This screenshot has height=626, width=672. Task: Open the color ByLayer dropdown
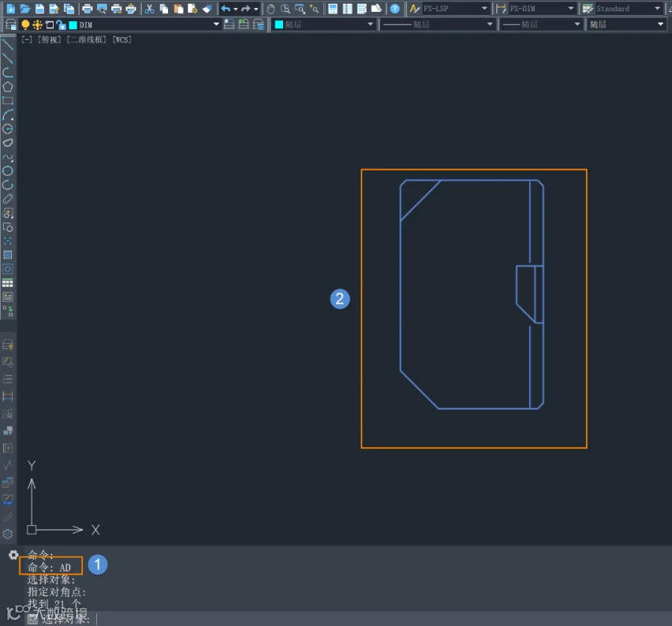(x=370, y=25)
